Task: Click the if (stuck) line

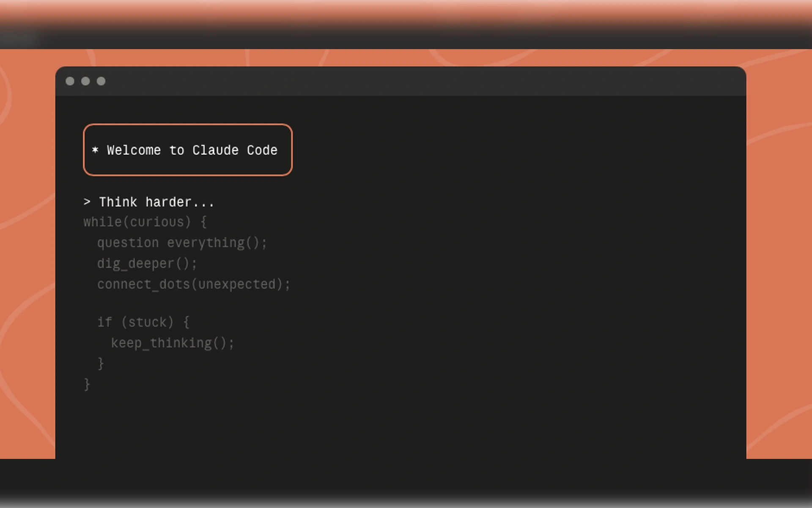Action: 143,322
